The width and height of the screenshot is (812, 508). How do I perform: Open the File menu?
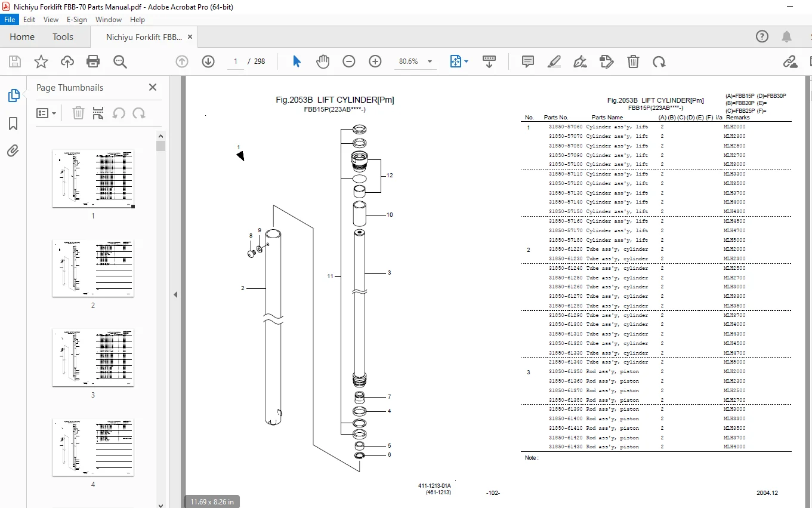[x=10, y=20]
